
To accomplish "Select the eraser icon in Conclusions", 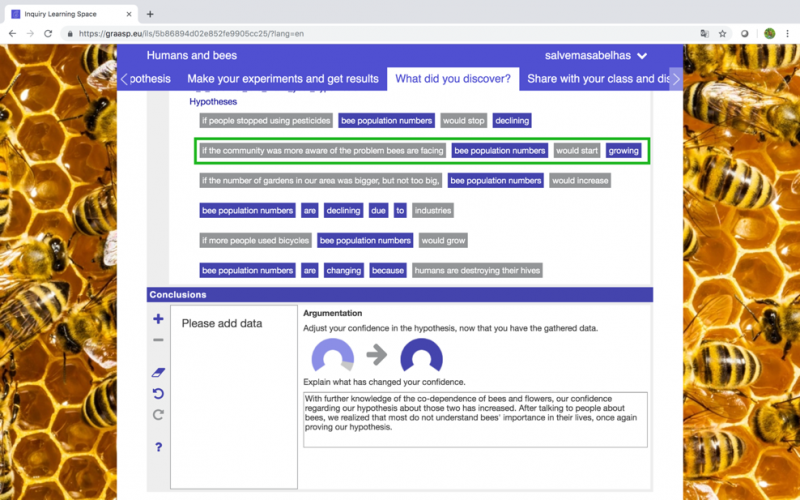I will point(158,372).
